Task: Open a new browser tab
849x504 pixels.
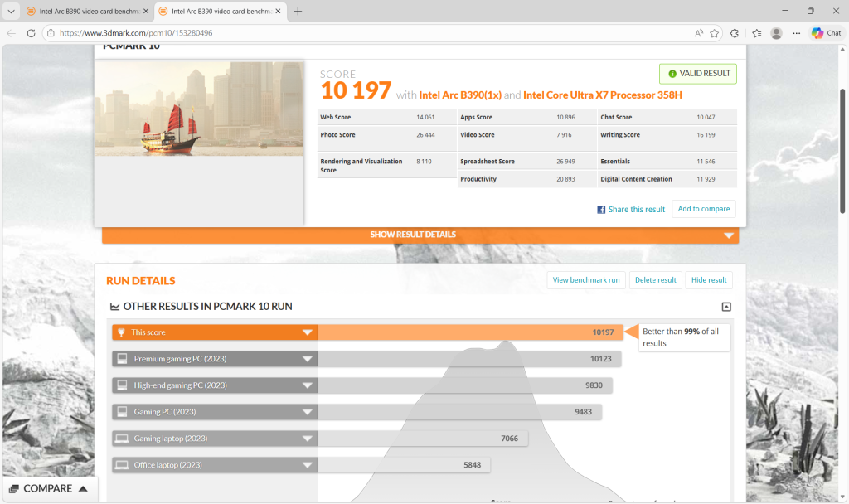Action: (x=298, y=12)
